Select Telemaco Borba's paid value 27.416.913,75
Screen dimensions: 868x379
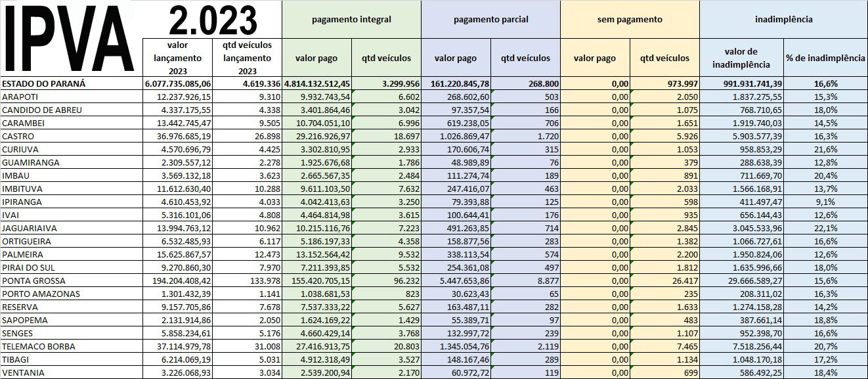tap(317, 346)
